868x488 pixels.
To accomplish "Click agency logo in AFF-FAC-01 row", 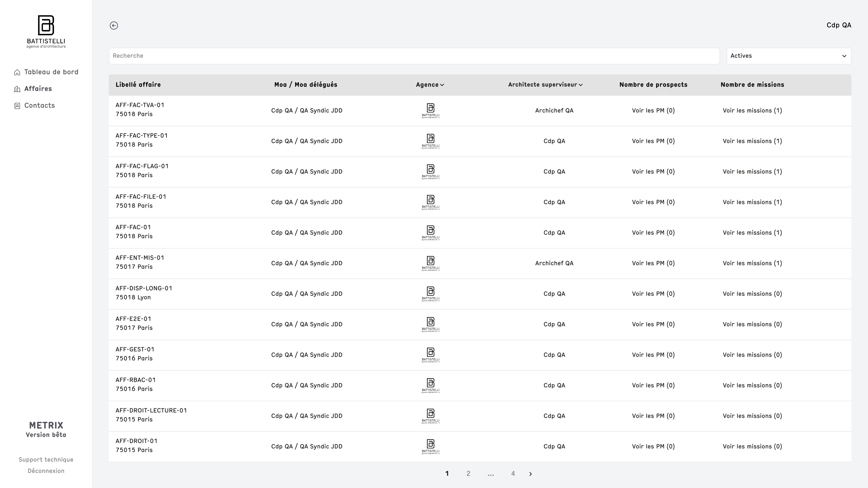I will [431, 233].
